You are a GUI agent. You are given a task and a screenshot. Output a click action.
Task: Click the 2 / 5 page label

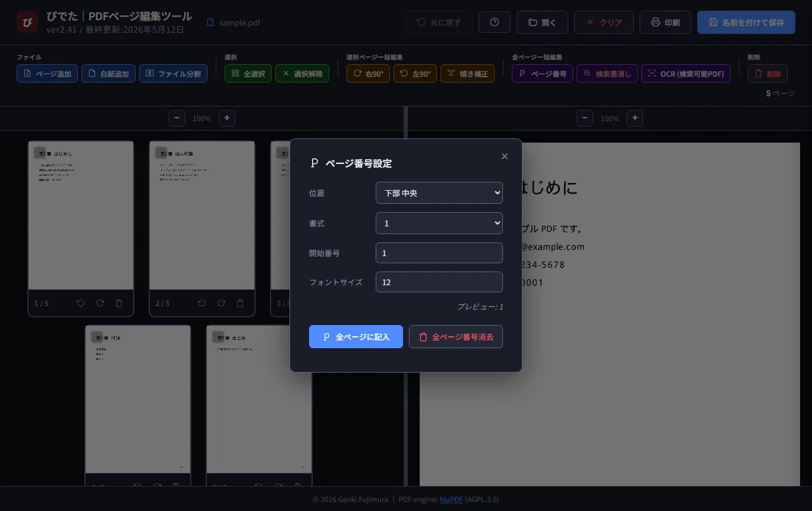[162, 304]
